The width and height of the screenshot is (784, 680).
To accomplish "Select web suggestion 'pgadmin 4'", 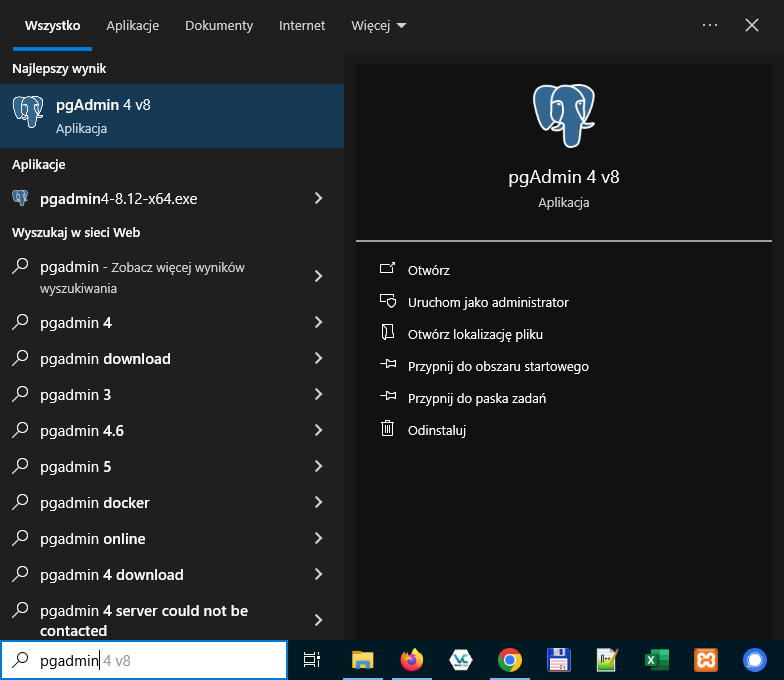I will click(x=172, y=322).
